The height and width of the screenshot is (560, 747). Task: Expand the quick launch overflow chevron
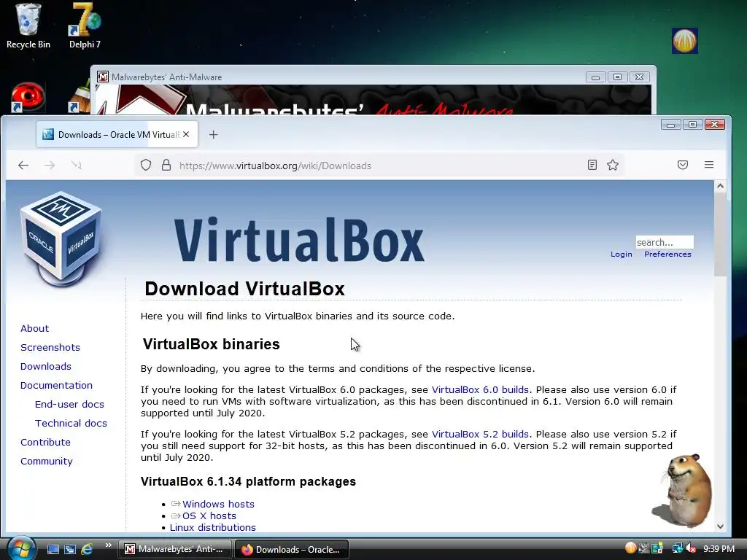pos(108,545)
